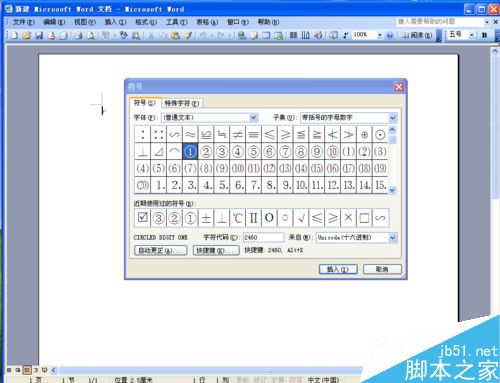Expand the Undo history dropdown arrow
Image resolution: width=500 pixels, height=383 pixels.
coord(211,35)
